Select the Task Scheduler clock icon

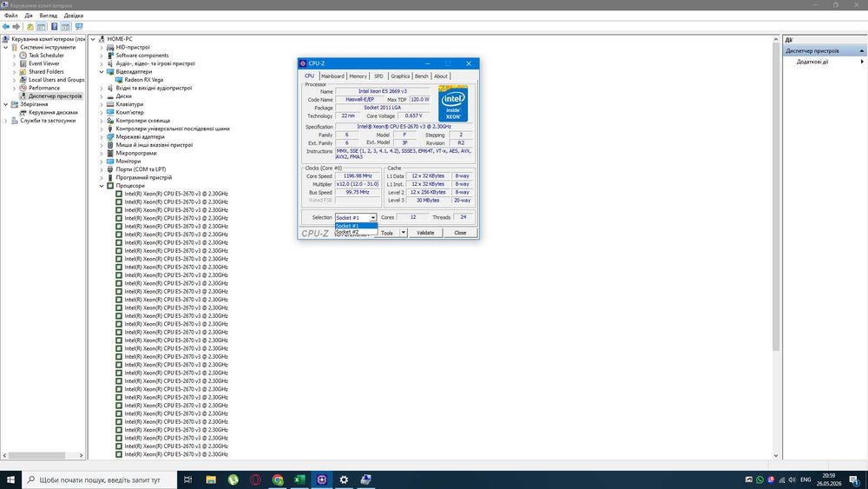point(23,56)
